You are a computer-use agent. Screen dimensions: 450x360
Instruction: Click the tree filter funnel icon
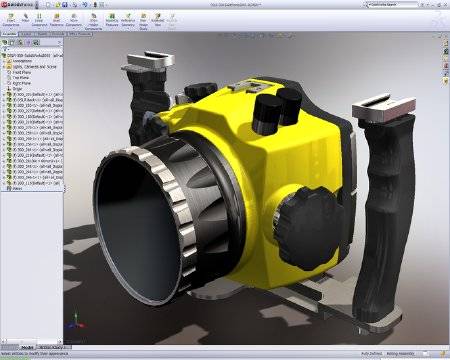pyautogui.click(x=4, y=49)
